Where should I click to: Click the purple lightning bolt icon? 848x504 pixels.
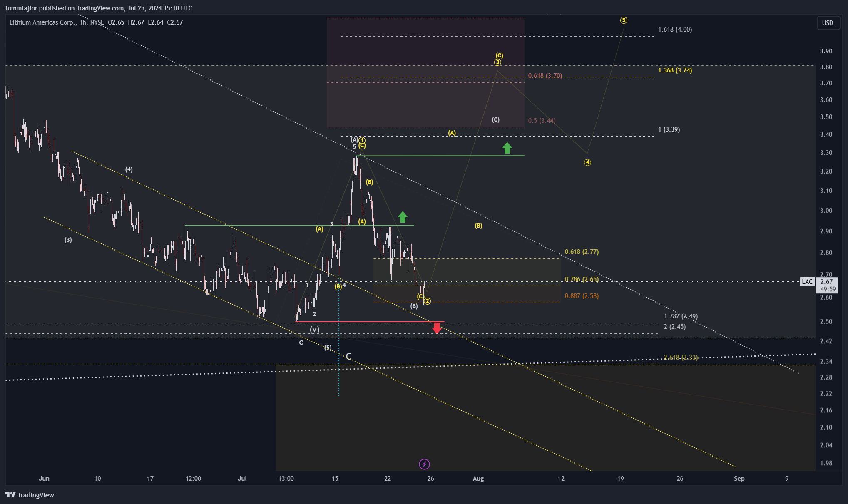(424, 464)
